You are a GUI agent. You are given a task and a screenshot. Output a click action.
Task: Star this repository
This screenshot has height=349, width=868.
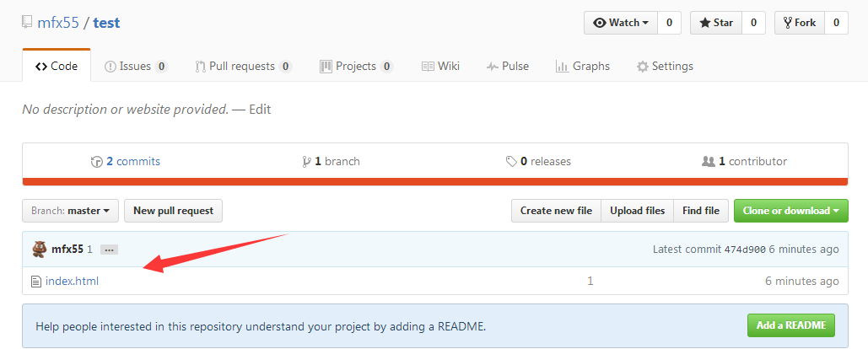(716, 23)
